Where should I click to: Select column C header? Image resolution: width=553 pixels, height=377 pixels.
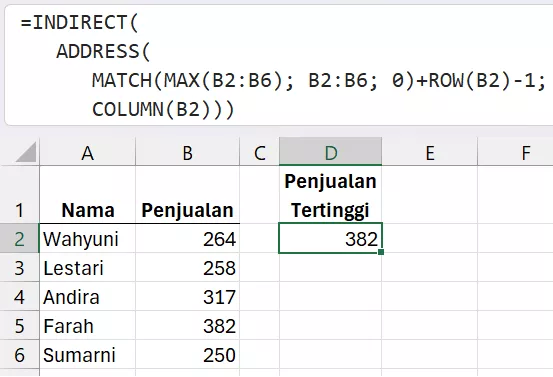(259, 152)
